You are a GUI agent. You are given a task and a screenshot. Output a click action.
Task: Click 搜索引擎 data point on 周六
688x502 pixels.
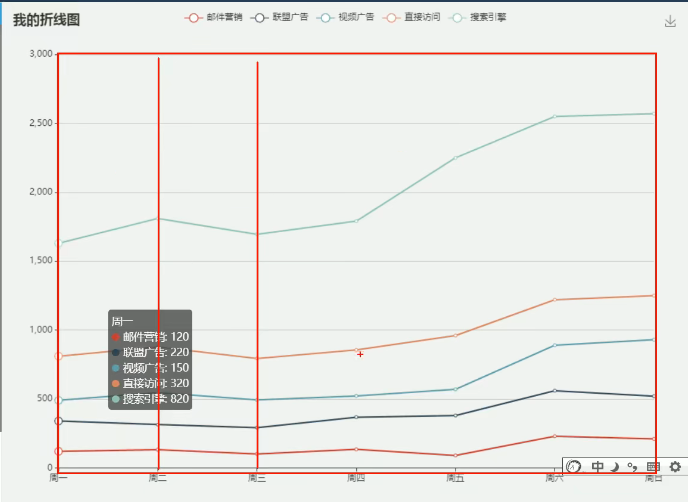[555, 116]
